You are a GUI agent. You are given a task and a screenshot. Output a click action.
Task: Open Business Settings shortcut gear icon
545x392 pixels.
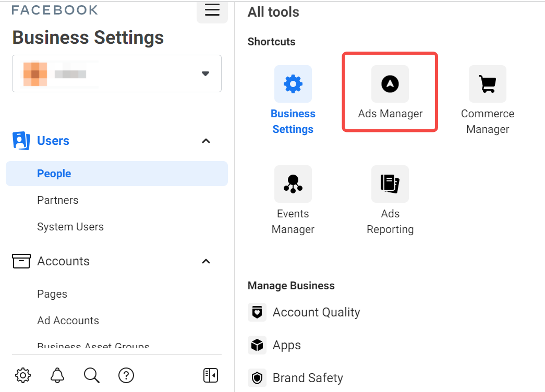point(293,84)
